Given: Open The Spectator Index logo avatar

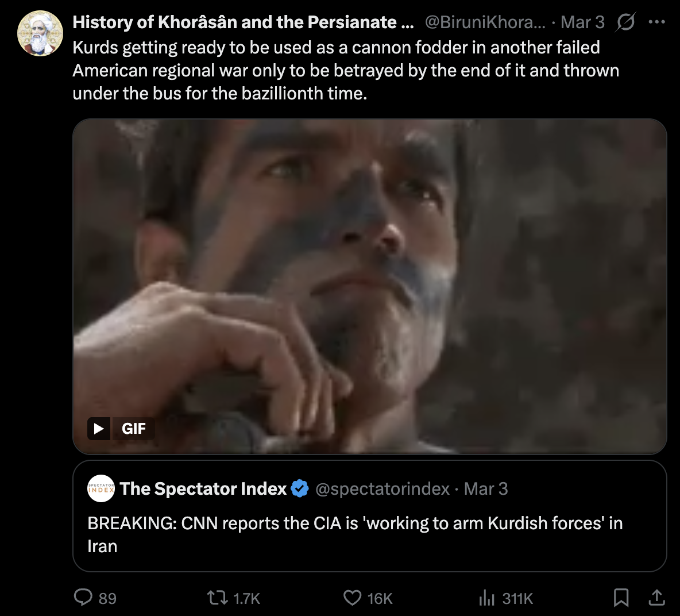Looking at the screenshot, I should coord(101,489).
